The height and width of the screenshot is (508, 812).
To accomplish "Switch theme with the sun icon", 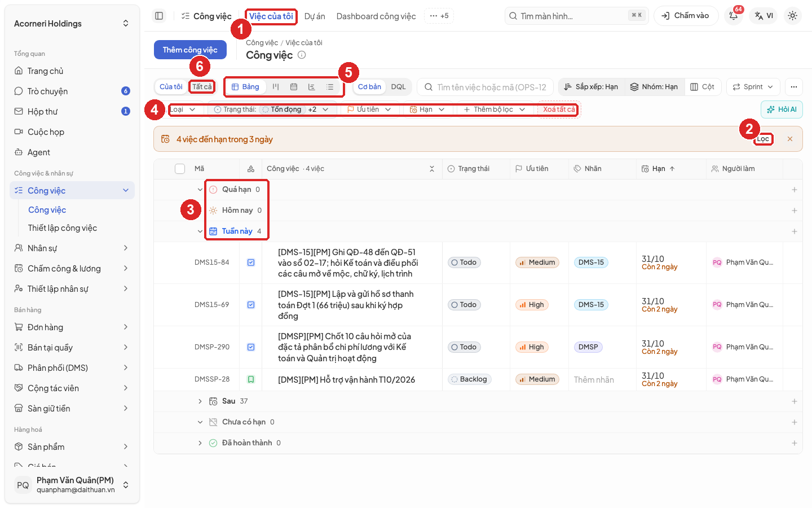I will point(792,16).
